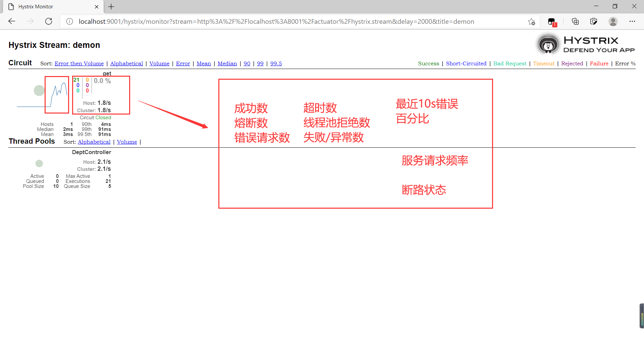Click the Short-Circuited legend label
Screen dimensions: 644x345
click(x=466, y=64)
